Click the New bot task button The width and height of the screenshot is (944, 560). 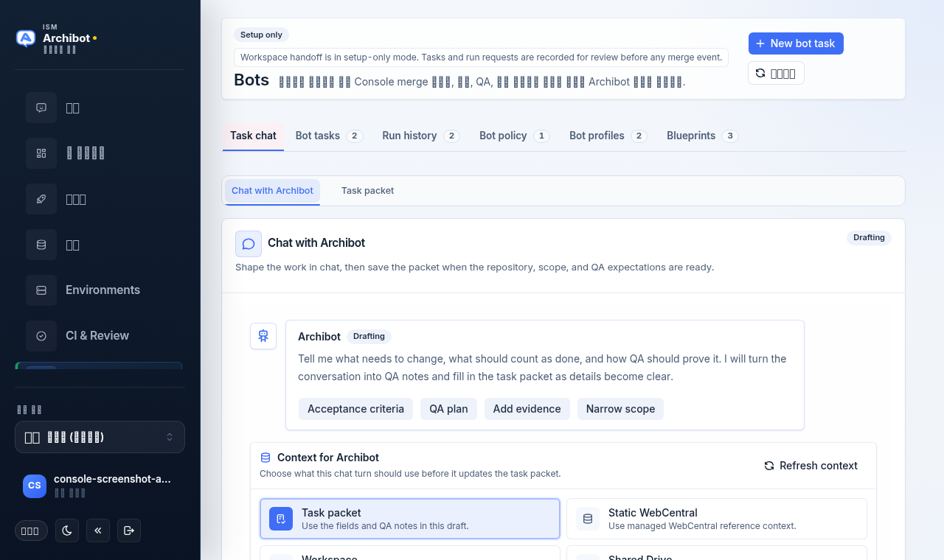796,43
